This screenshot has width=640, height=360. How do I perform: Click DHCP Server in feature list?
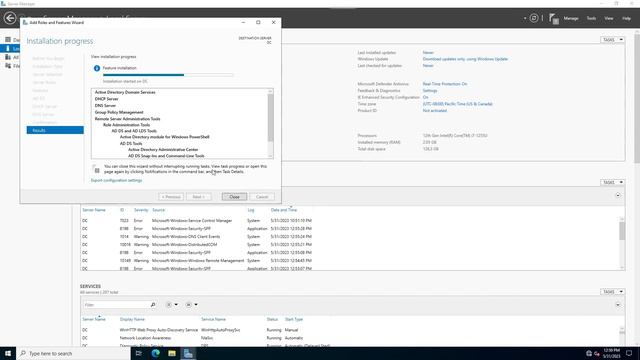[x=107, y=99]
